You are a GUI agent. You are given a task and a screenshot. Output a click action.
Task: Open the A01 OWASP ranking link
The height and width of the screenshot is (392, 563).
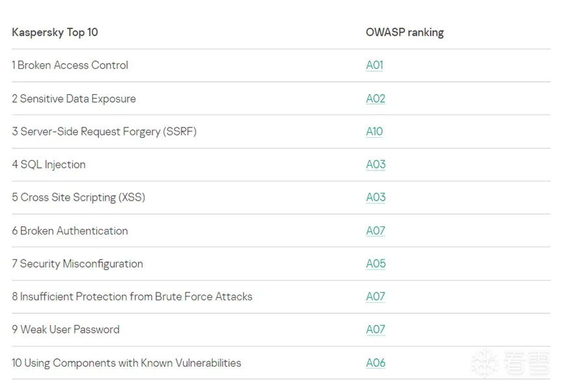click(x=374, y=65)
